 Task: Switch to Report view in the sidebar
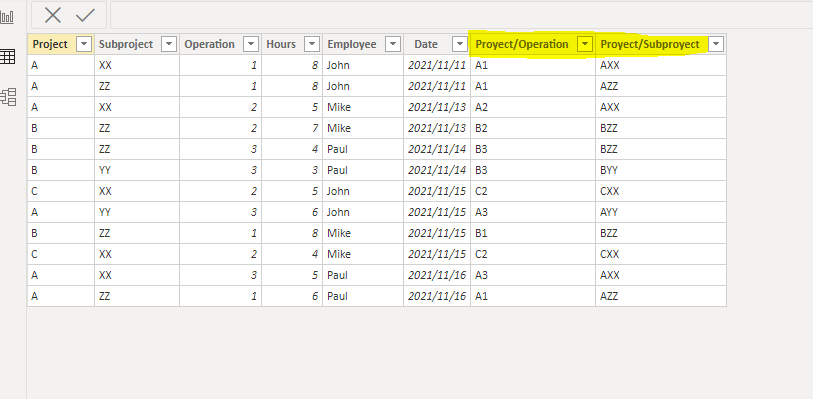click(x=7, y=17)
